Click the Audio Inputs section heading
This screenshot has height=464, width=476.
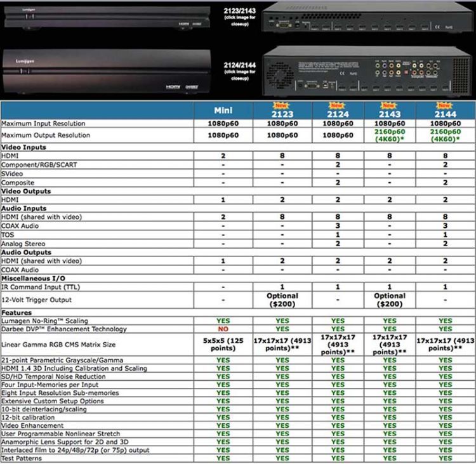pyautogui.click(x=24, y=208)
